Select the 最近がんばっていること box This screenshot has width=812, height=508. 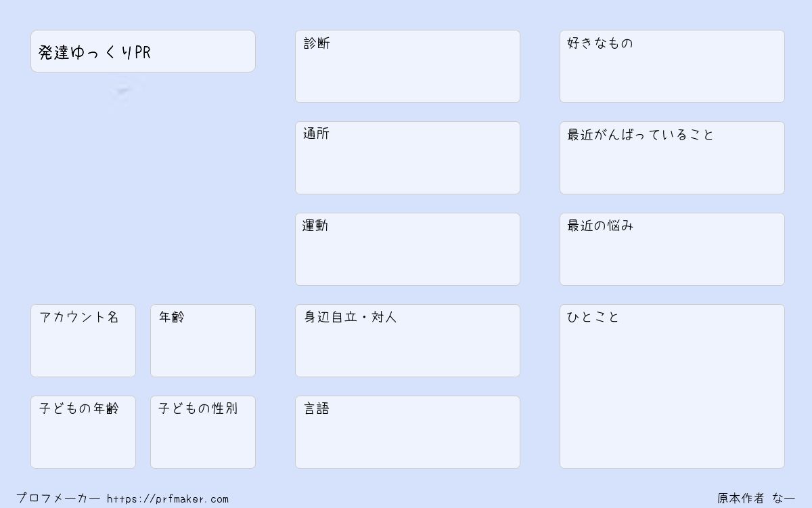pyautogui.click(x=672, y=158)
